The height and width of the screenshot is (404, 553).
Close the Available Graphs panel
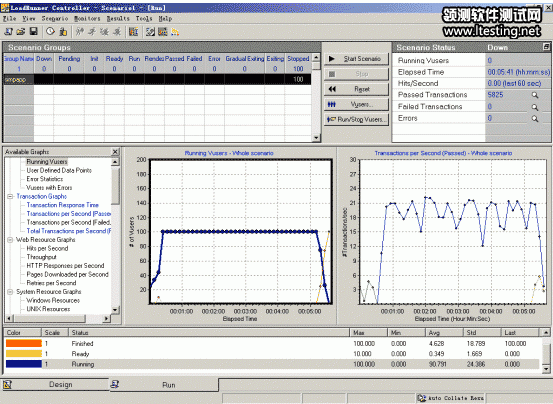click(x=115, y=152)
